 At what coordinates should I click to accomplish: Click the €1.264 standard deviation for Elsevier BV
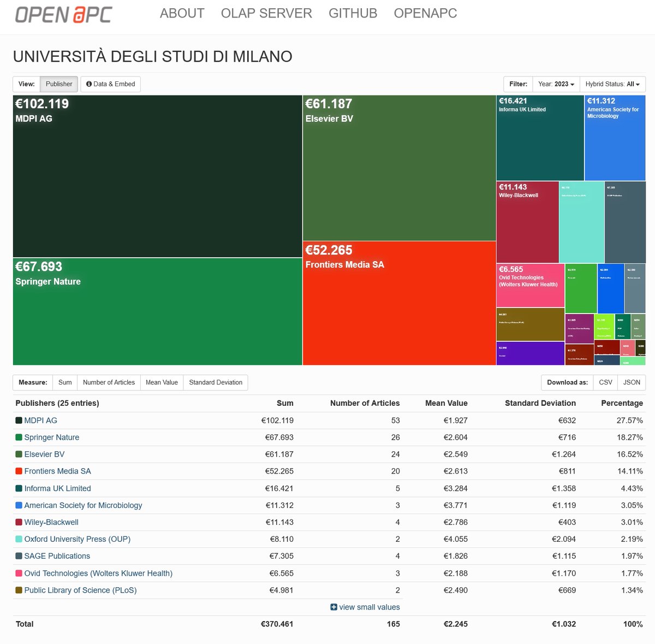[x=564, y=454]
